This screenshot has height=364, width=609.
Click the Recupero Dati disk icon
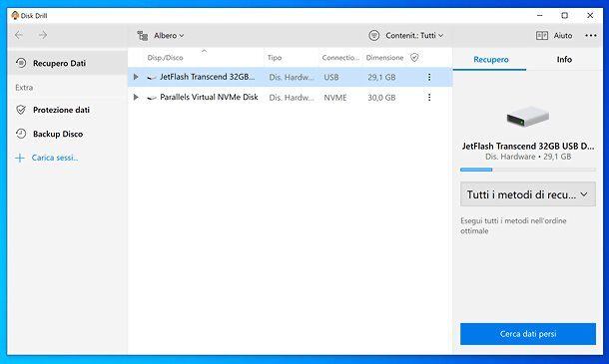point(21,63)
